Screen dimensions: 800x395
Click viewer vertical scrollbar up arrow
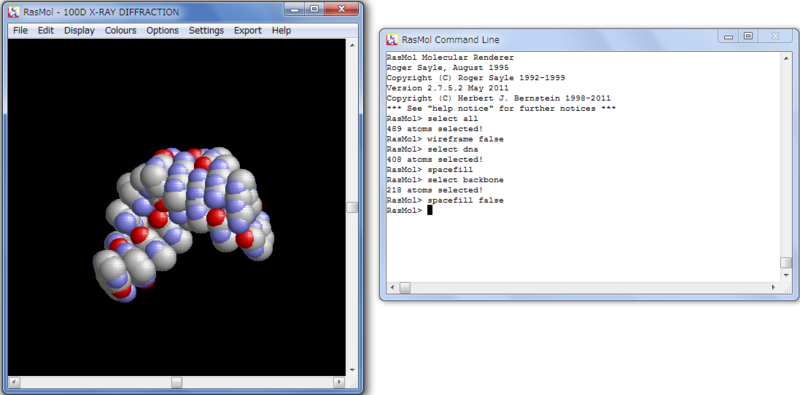pyautogui.click(x=352, y=44)
